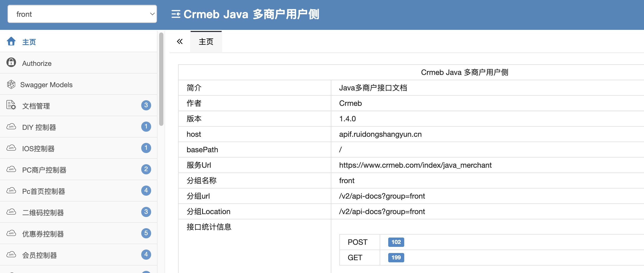Expand the IOS控制器 group
This screenshot has height=273, width=644.
coord(78,148)
